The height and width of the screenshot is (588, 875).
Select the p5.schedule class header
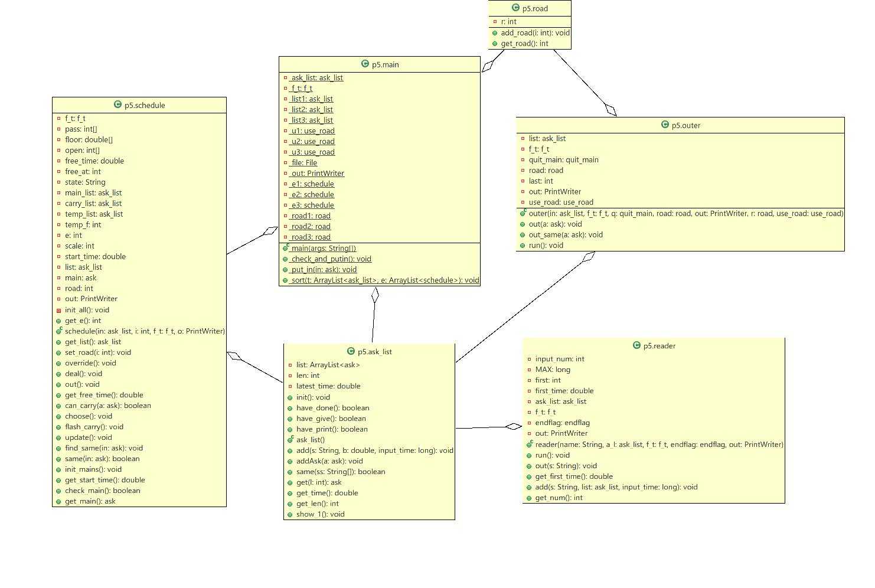pos(139,105)
